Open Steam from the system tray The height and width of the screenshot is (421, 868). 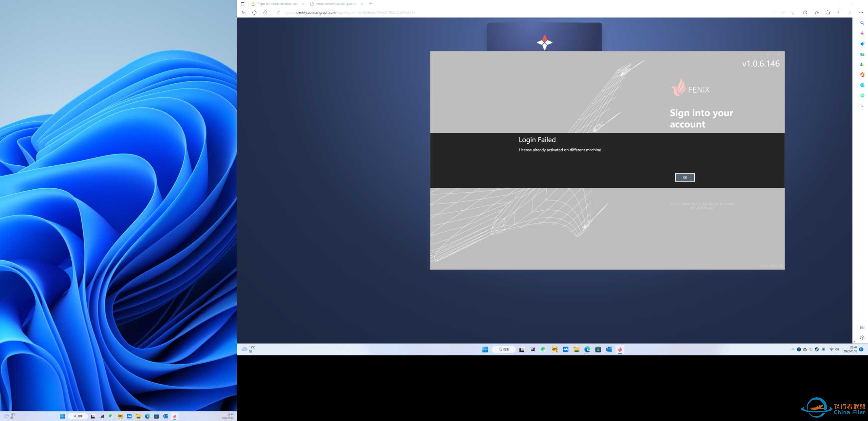(817, 349)
